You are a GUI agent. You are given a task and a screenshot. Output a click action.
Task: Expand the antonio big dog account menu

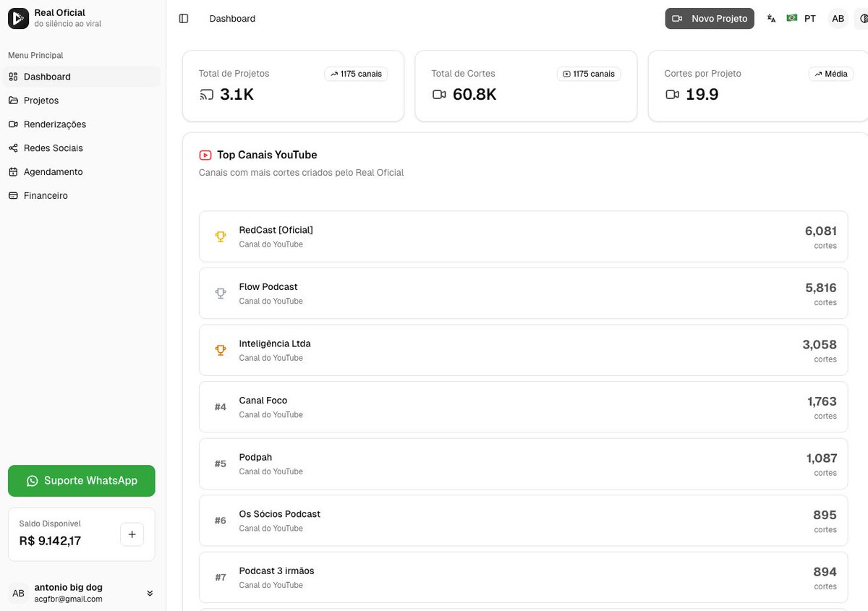pos(150,594)
